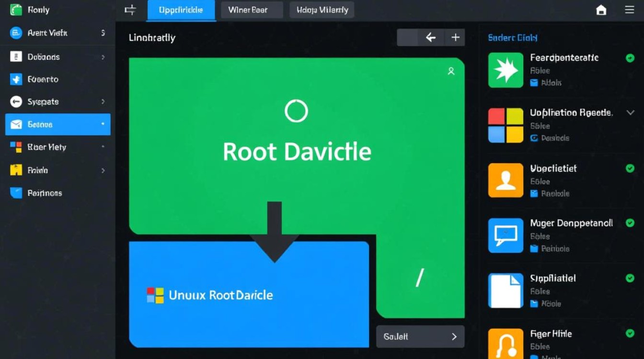The height and width of the screenshot is (359, 644).
Task: Click the Gaulett button with arrow
Action: pos(420,337)
